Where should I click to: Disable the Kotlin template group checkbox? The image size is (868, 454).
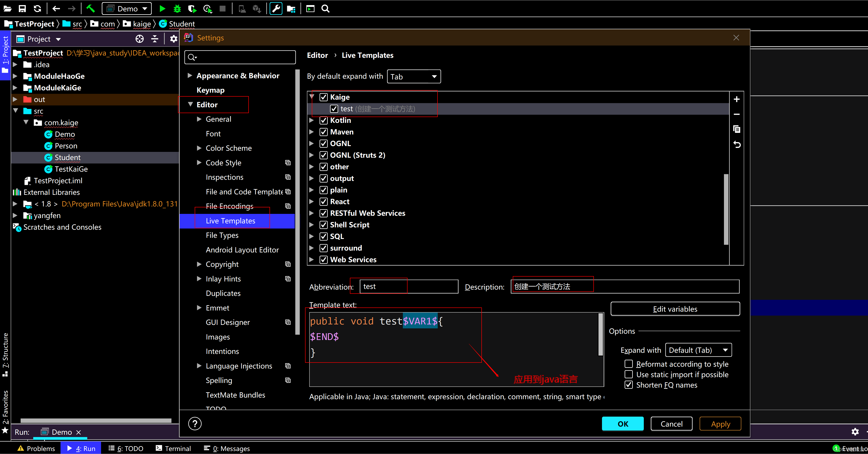pyautogui.click(x=323, y=121)
